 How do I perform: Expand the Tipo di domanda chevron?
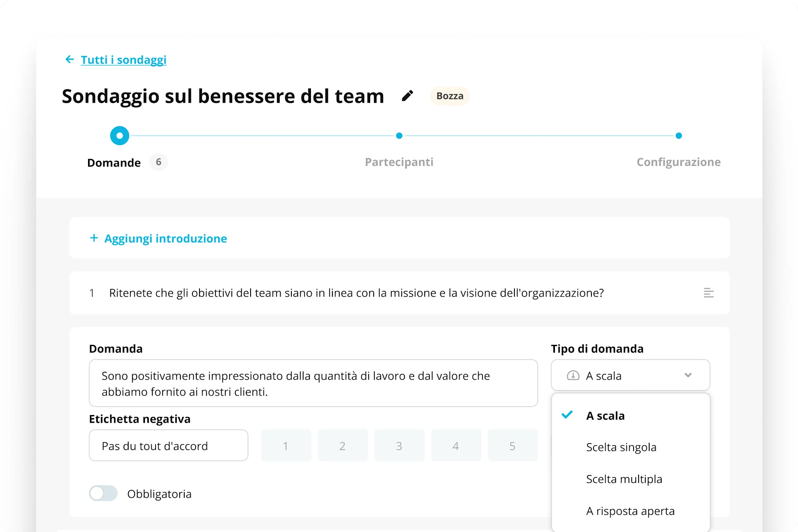tap(688, 375)
